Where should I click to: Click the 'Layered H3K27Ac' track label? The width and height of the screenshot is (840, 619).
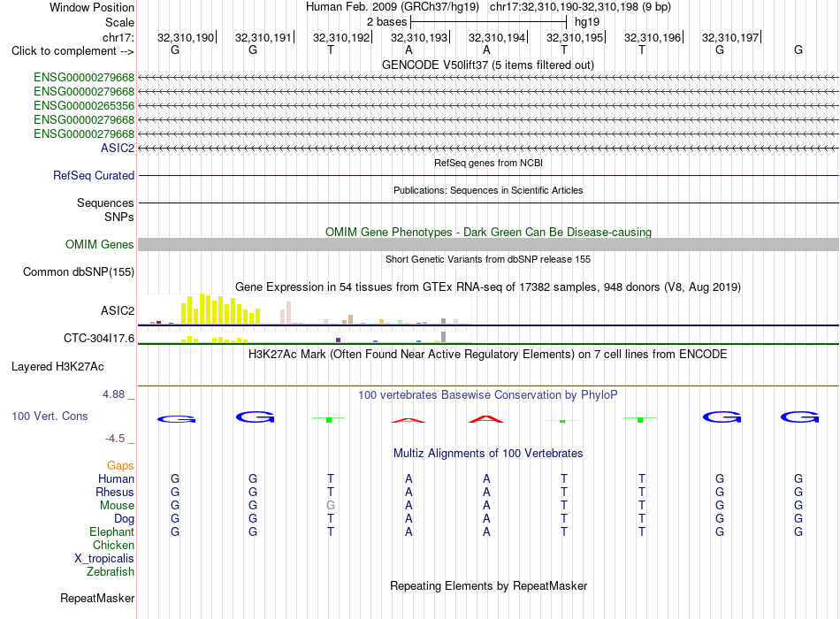(57, 367)
